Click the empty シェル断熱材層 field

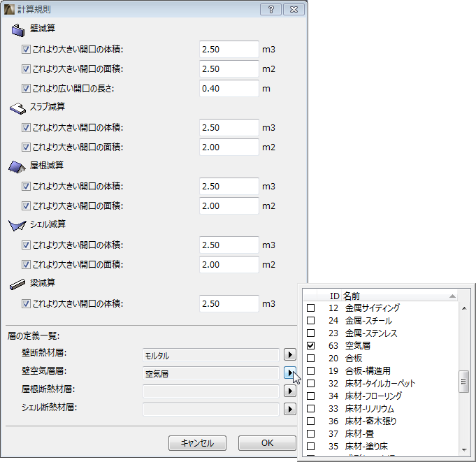(211, 410)
